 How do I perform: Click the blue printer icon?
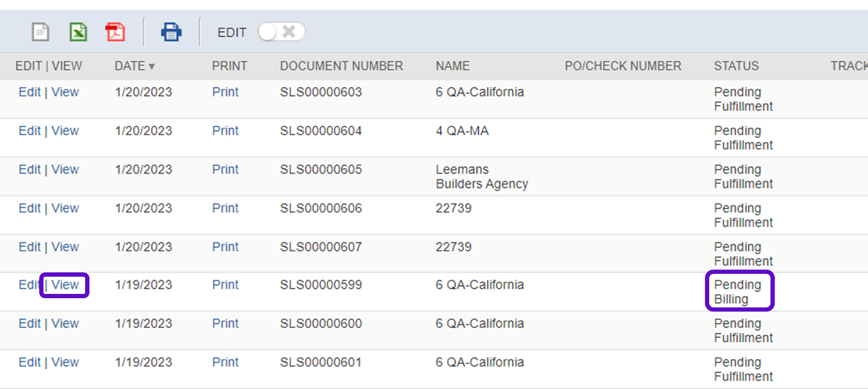(x=171, y=32)
